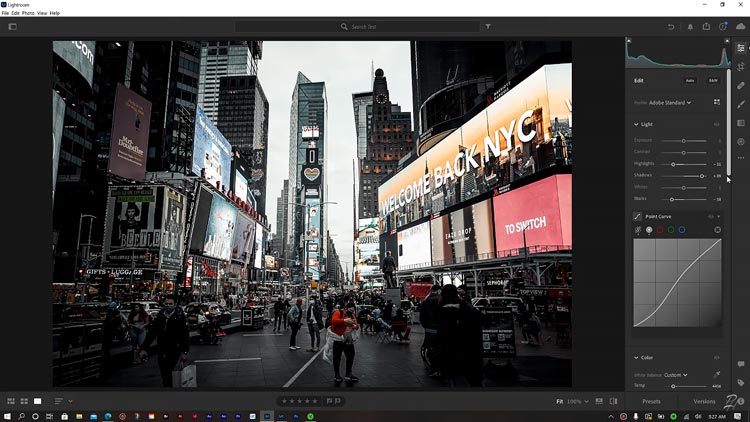Image resolution: width=750 pixels, height=422 pixels.
Task: Open the help info icon
Action: click(x=723, y=27)
